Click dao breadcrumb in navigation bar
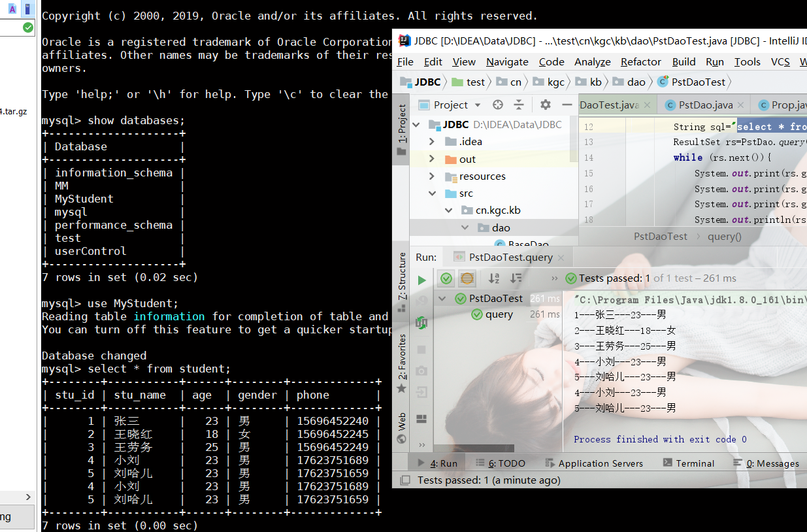807x532 pixels. click(x=629, y=82)
